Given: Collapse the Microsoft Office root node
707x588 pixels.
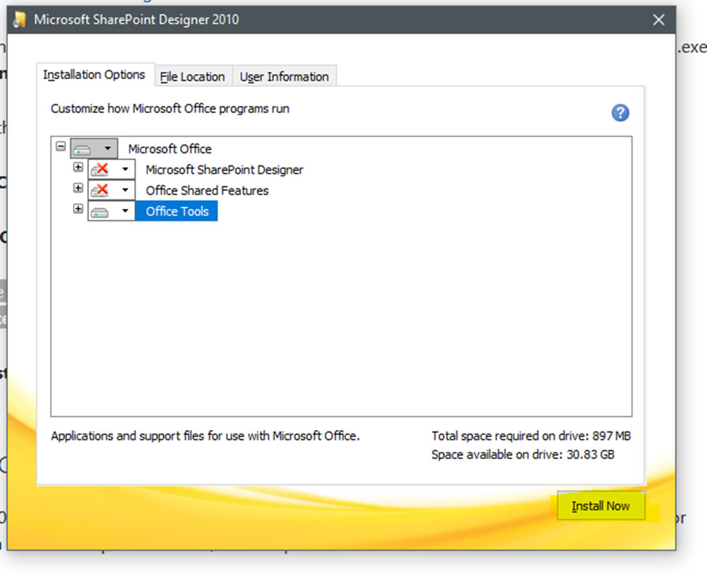Looking at the screenshot, I should click(x=62, y=146).
